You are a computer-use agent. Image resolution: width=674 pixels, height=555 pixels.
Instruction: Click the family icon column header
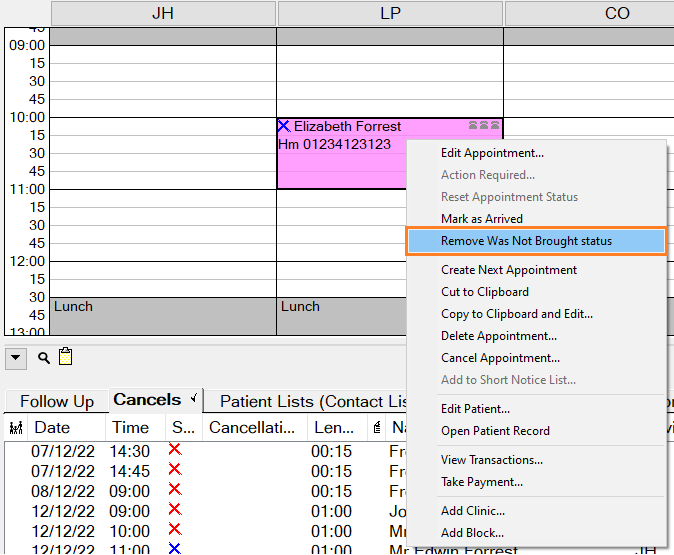pos(16,428)
